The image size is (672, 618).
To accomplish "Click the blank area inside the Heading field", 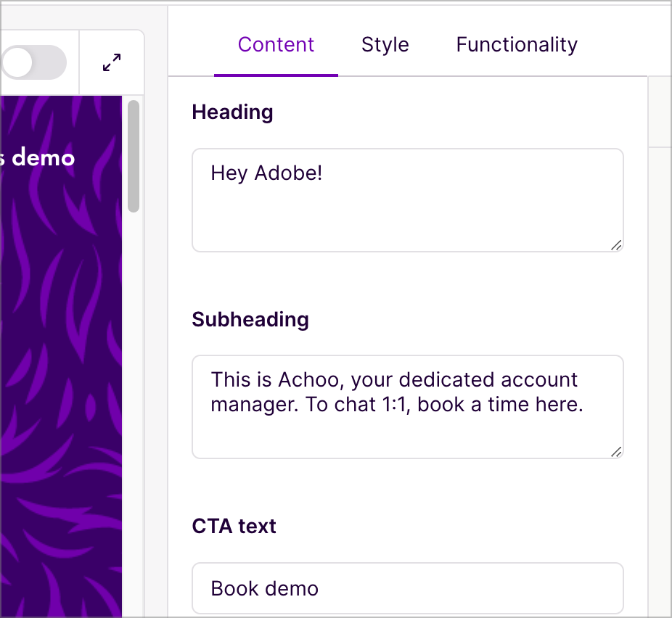I will pyautogui.click(x=408, y=218).
